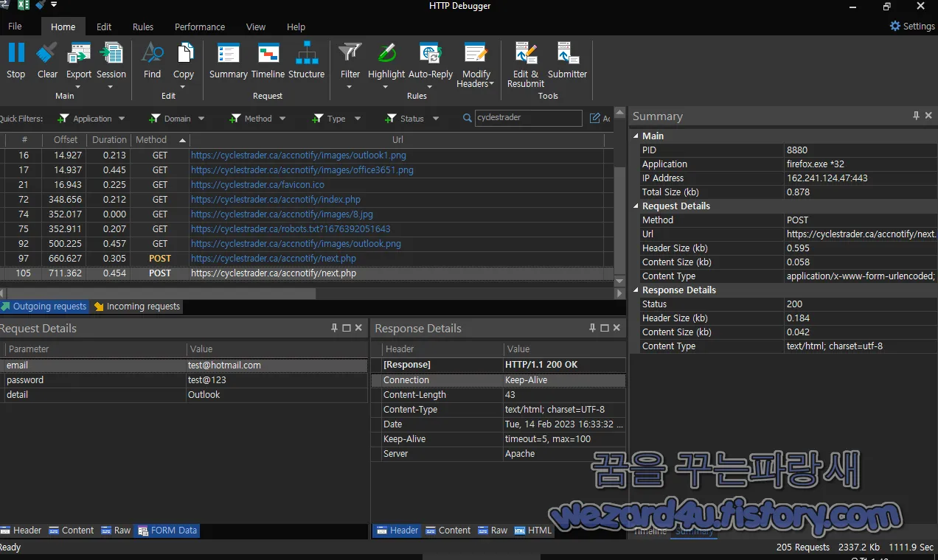Open the Application quick filter dropdown
The height and width of the screenshot is (560, 938).
tap(122, 119)
